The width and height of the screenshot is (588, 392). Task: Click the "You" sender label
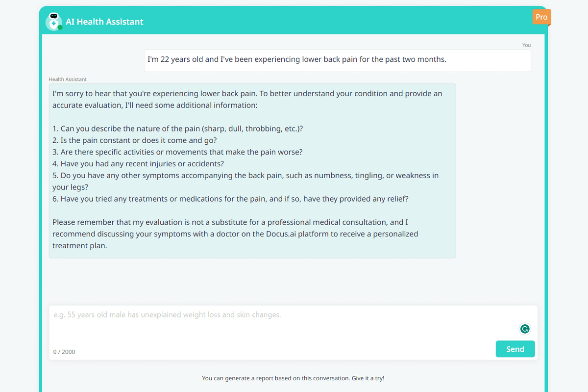(x=526, y=45)
